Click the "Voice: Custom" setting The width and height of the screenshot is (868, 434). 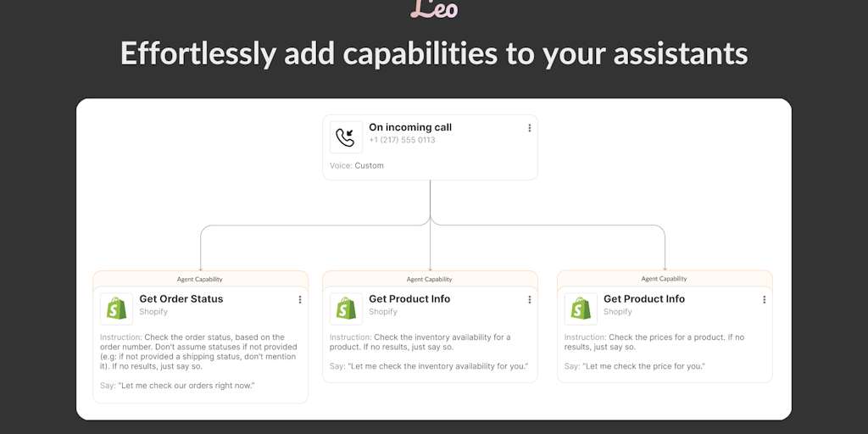pyautogui.click(x=357, y=165)
